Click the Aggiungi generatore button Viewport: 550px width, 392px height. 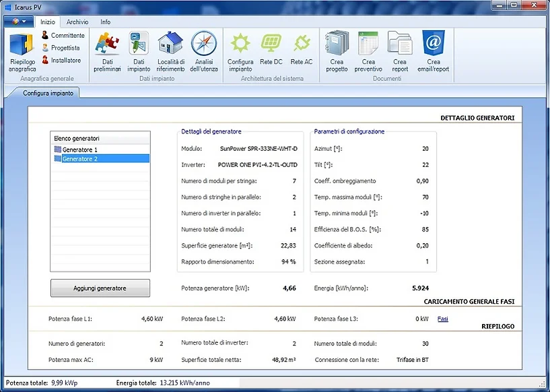[x=100, y=288]
